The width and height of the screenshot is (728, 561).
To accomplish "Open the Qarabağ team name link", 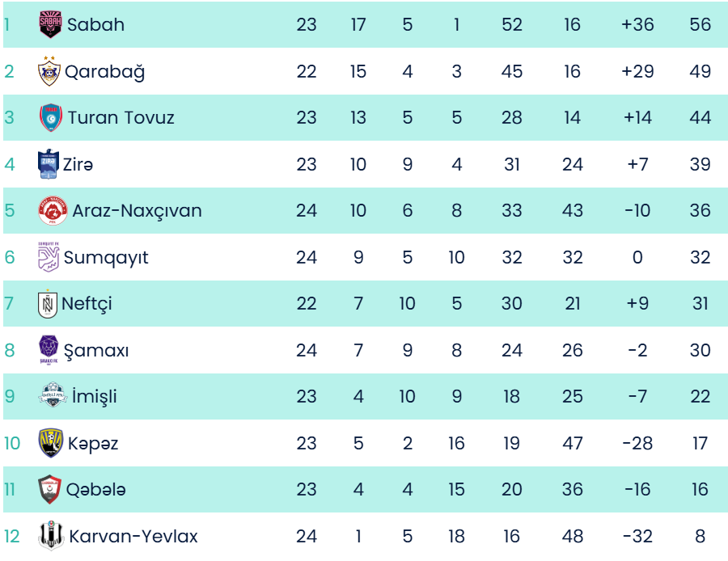I will pyautogui.click(x=105, y=71).
